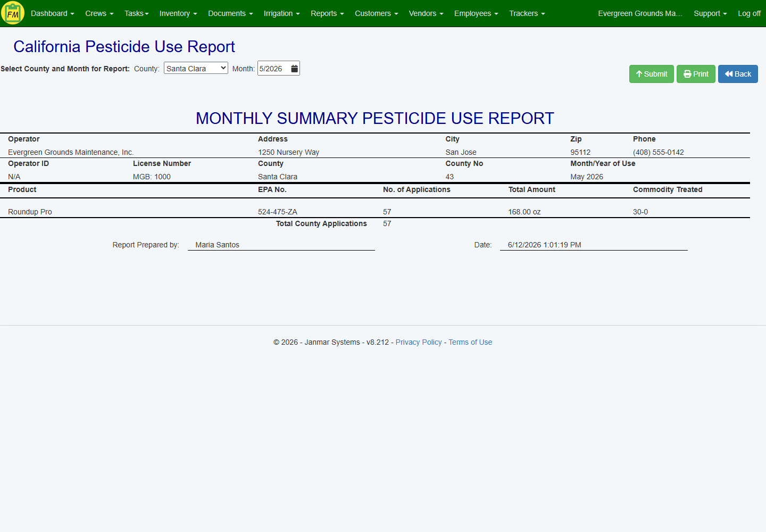Click the total amount 168.00 oz
Screen dimensions: 766x532
524,212
